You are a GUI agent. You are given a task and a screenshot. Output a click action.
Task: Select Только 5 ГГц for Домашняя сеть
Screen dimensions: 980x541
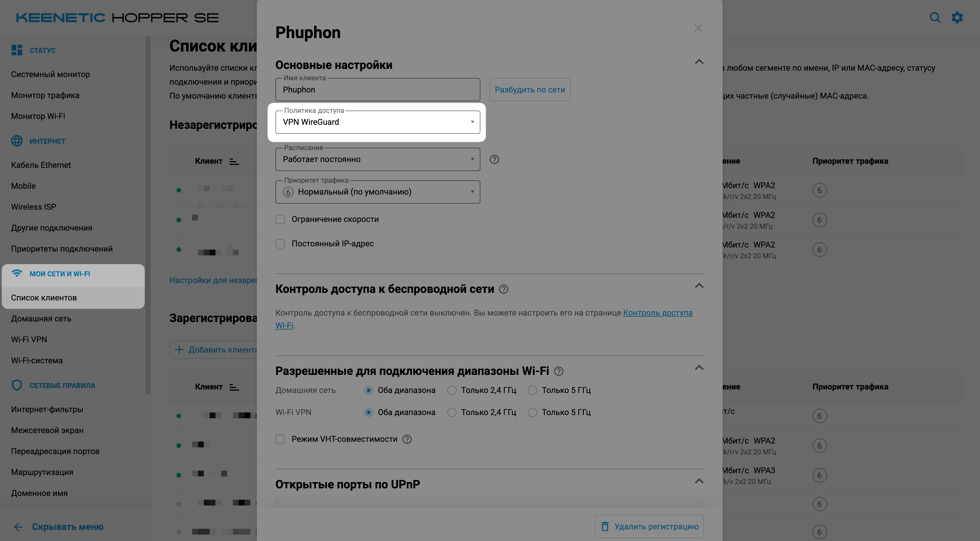533,390
